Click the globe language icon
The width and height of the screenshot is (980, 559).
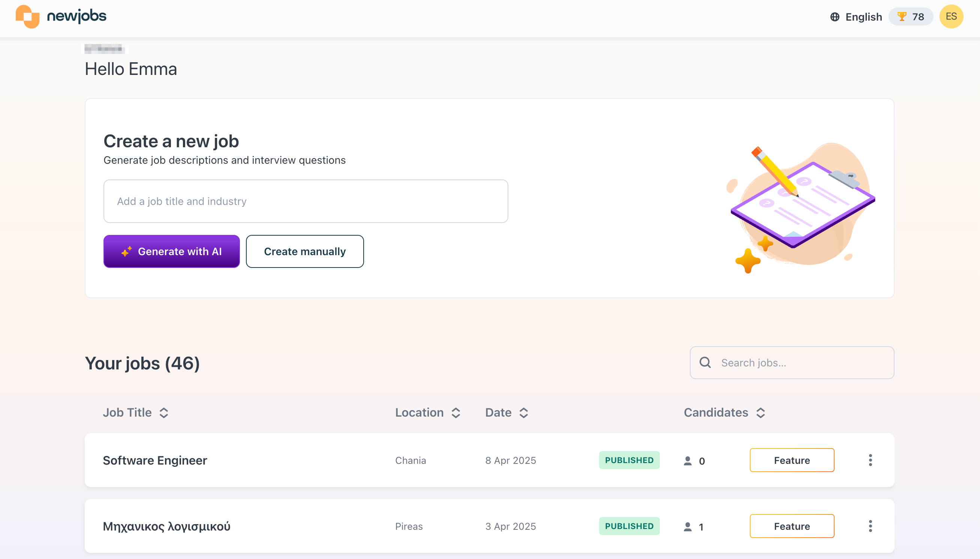[835, 17]
